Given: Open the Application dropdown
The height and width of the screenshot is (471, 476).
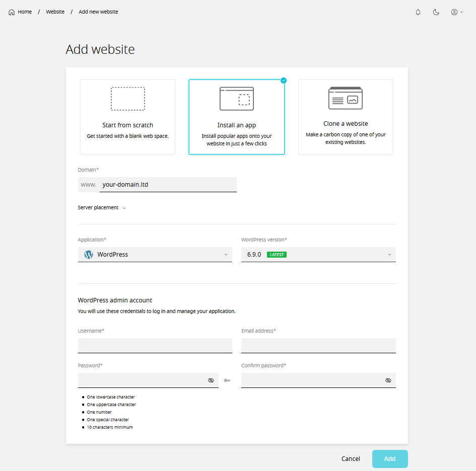Looking at the screenshot, I should 155,255.
